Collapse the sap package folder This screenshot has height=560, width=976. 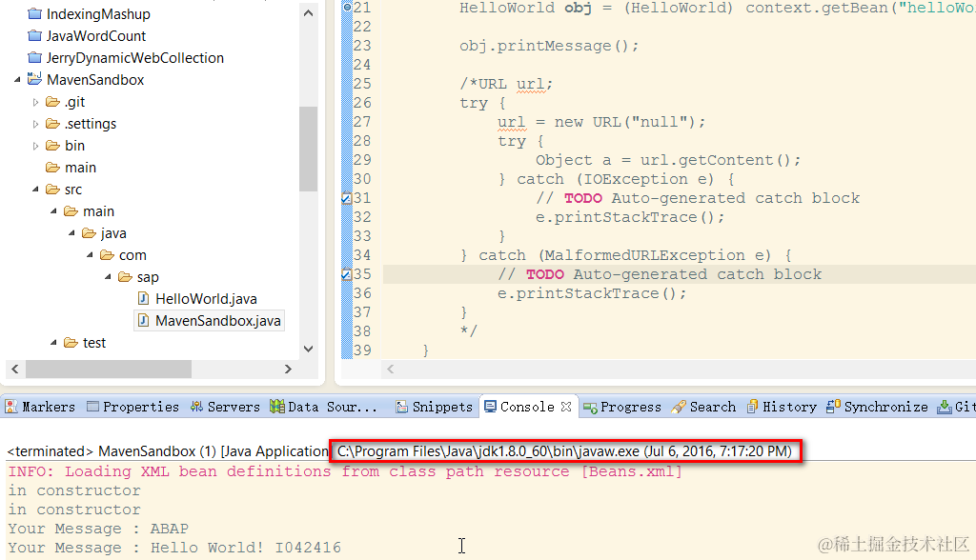(108, 277)
